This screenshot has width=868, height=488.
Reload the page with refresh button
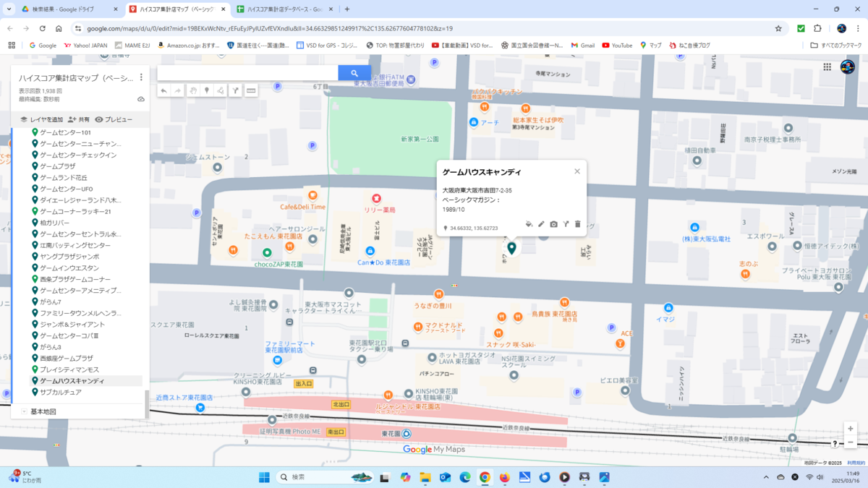click(43, 28)
